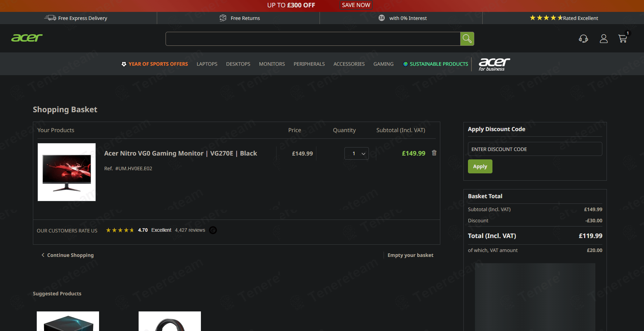Open the user account icon
644x331 pixels.
click(604, 39)
